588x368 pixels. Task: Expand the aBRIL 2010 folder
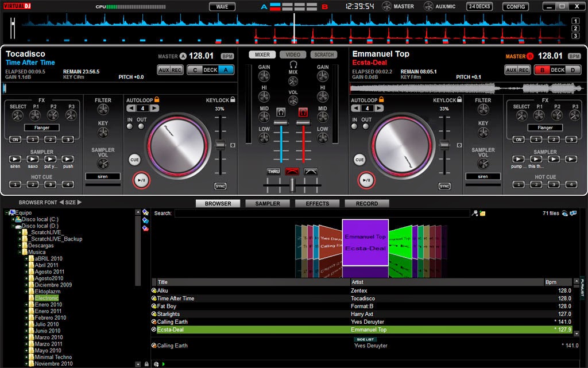click(26, 259)
